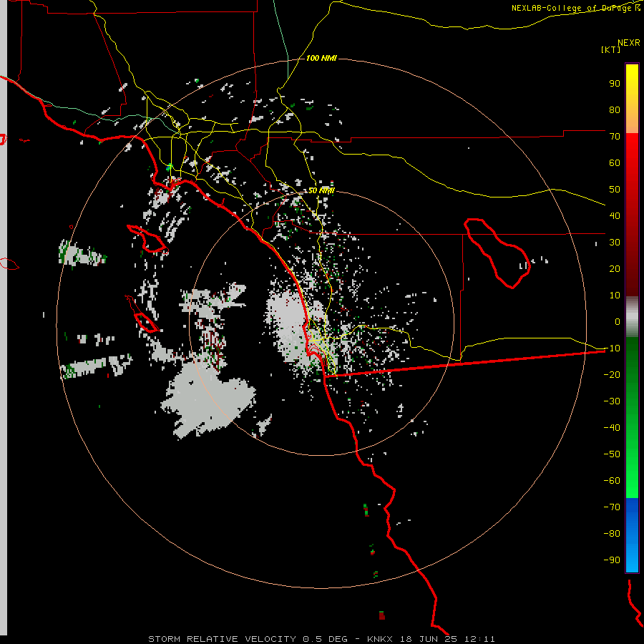Click the "-30" value on the velocity scale
The width and height of the screenshot is (644, 644).
(612, 401)
